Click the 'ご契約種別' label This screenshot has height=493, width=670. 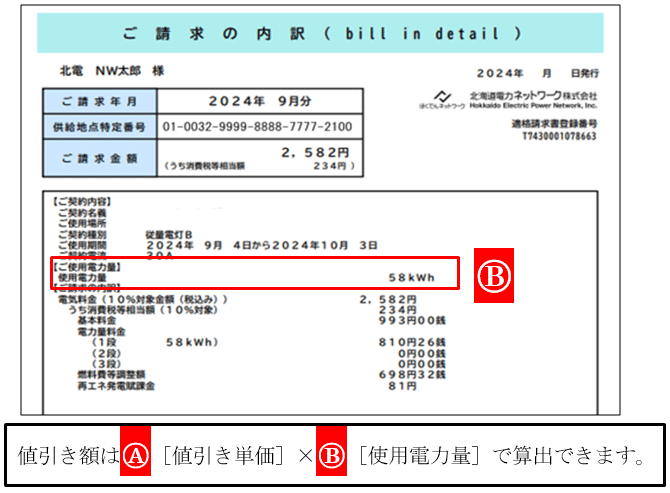click(x=82, y=235)
